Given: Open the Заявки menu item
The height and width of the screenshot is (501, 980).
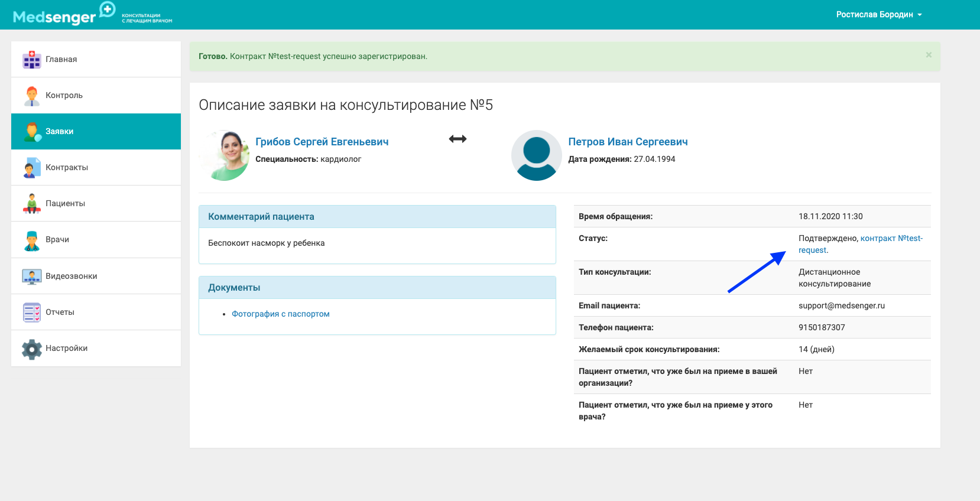Looking at the screenshot, I should (60, 131).
